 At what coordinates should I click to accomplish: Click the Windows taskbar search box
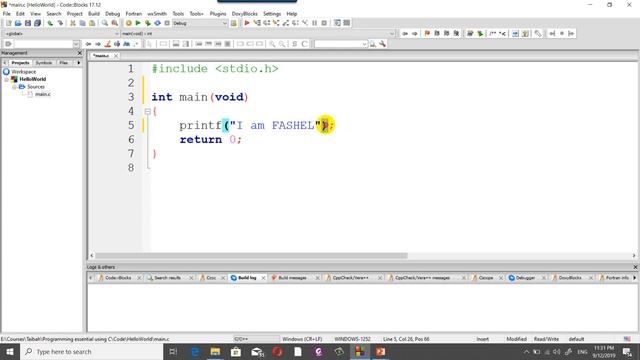[x=92, y=351]
